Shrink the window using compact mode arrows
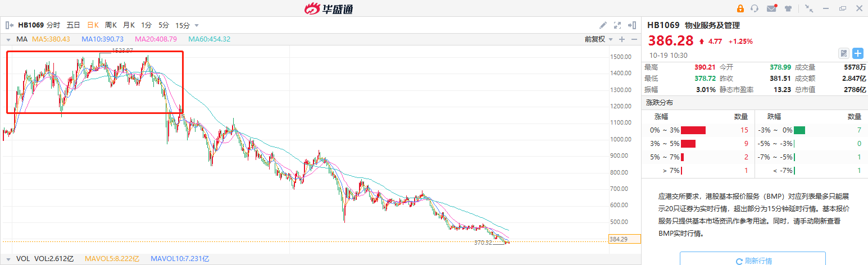 (808, 8)
